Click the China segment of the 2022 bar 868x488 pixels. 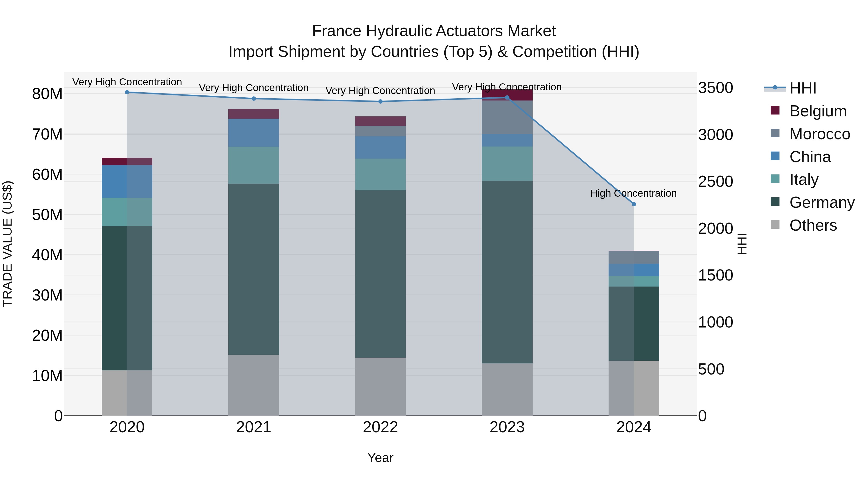coord(380,147)
